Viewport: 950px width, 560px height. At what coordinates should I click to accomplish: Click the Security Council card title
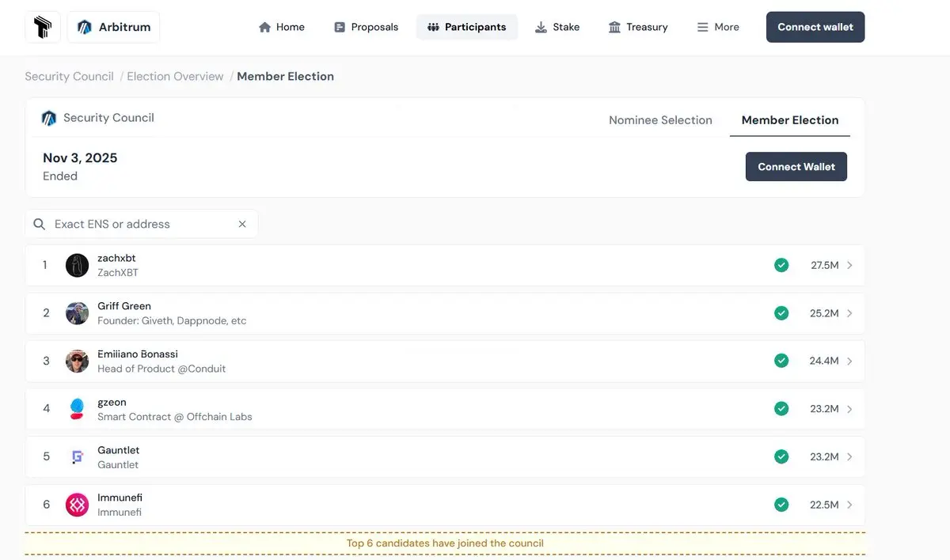[108, 118]
